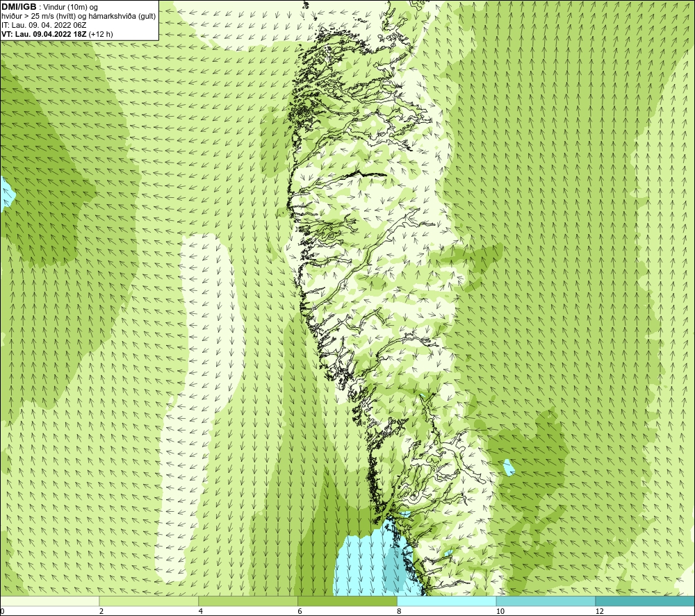Click the 0–2 m/s legend color swatch
Screen dimensions: 695x616
pos(49,601)
